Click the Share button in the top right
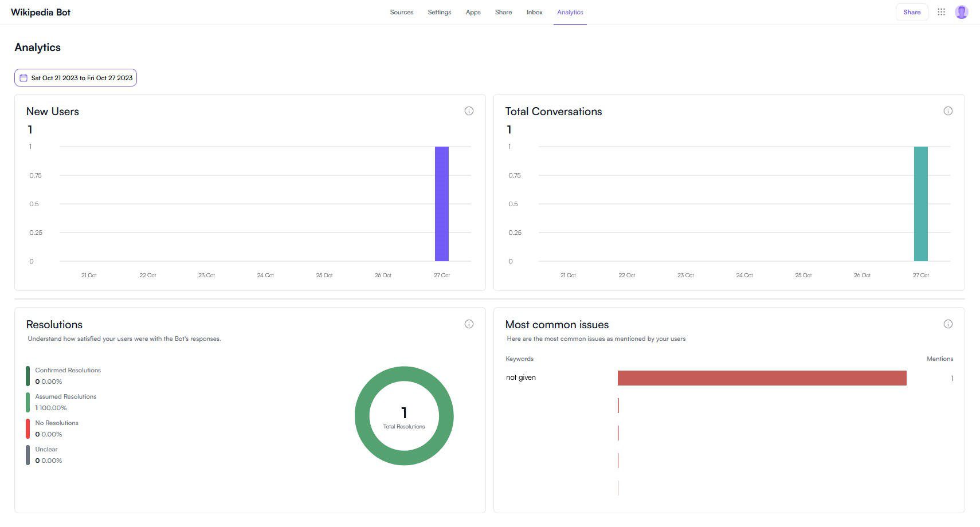 (911, 11)
